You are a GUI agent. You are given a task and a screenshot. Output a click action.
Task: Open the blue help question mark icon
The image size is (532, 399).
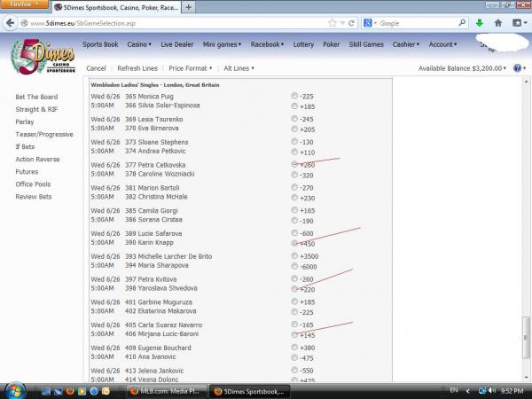pos(517,68)
